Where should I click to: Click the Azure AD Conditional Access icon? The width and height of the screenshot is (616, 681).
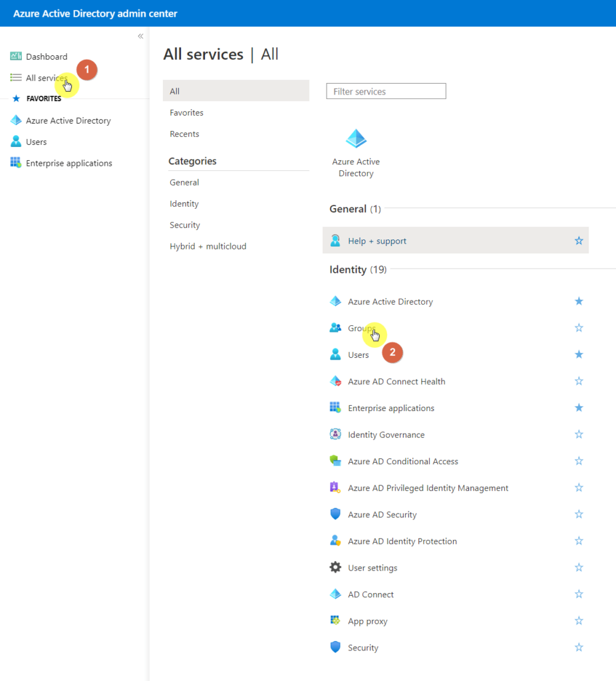coord(335,461)
